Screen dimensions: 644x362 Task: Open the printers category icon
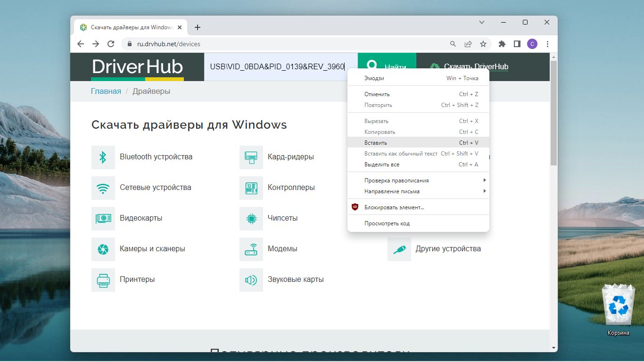pos(103,280)
